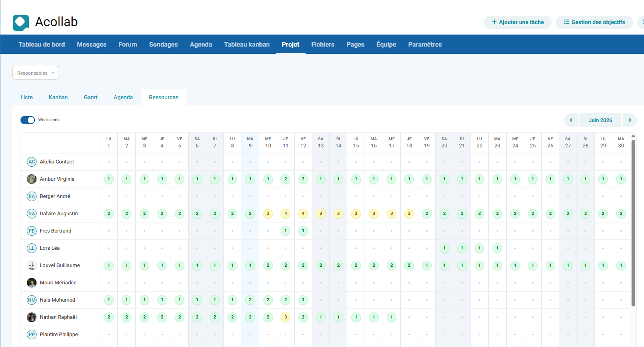
Task: Click the name Ambur Virginie
Action: click(57, 179)
